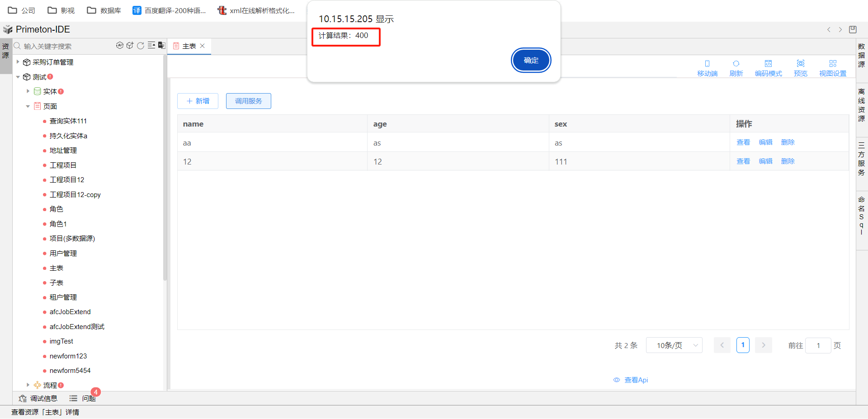Image resolution: width=868 pixels, height=419 pixels.
Task: Open 编码模式 code mode
Action: click(768, 68)
